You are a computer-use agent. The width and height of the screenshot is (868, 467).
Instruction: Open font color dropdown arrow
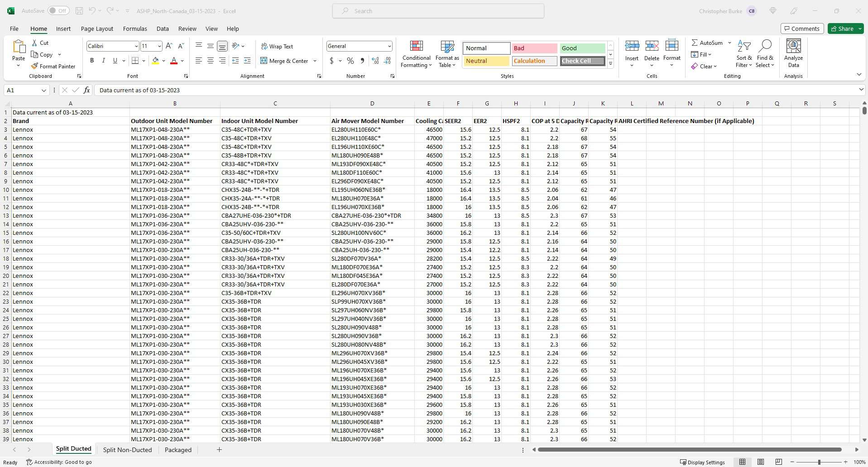coord(182,61)
